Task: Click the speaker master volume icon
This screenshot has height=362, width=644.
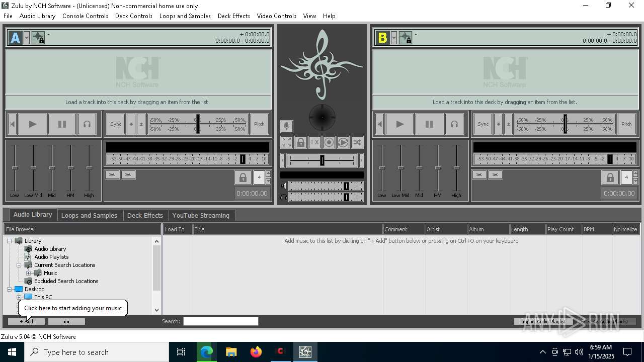Action: point(284,186)
